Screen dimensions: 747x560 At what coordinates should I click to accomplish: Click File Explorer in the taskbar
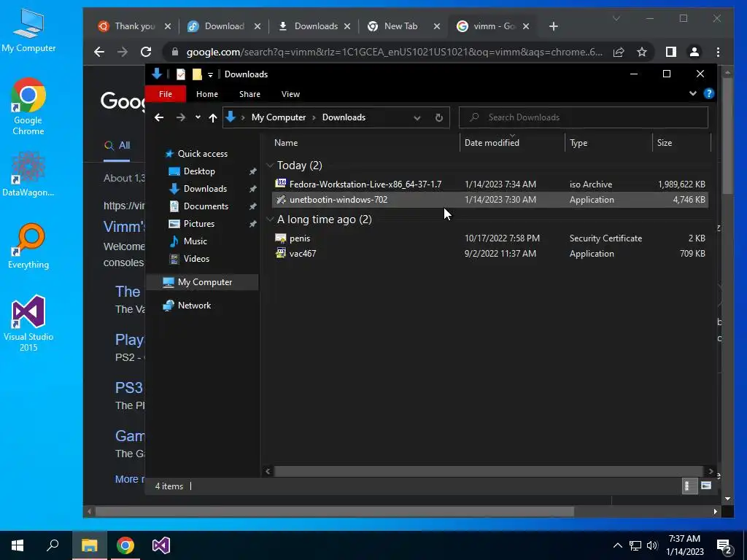[x=89, y=545]
